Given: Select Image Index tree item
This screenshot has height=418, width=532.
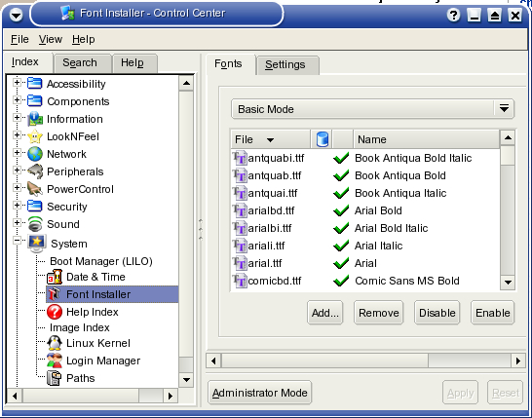Looking at the screenshot, I should point(79,327).
